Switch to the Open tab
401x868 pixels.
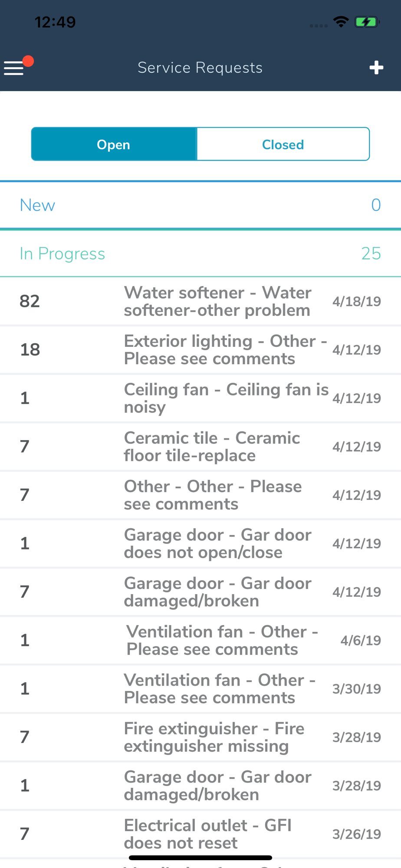114,144
